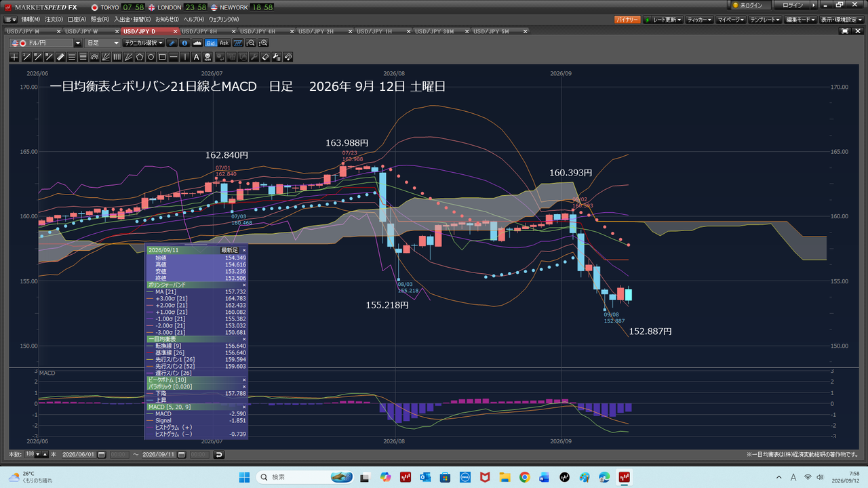The image size is (868, 488).
Task: Select the Fibonacci arc drawing tool
Action: point(94,57)
